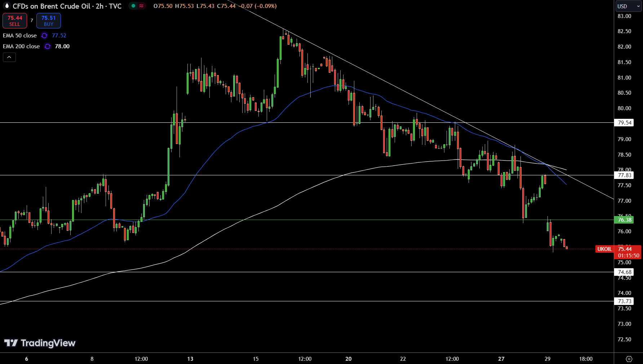Click the Brent oil drop symbol icon

click(6, 6)
